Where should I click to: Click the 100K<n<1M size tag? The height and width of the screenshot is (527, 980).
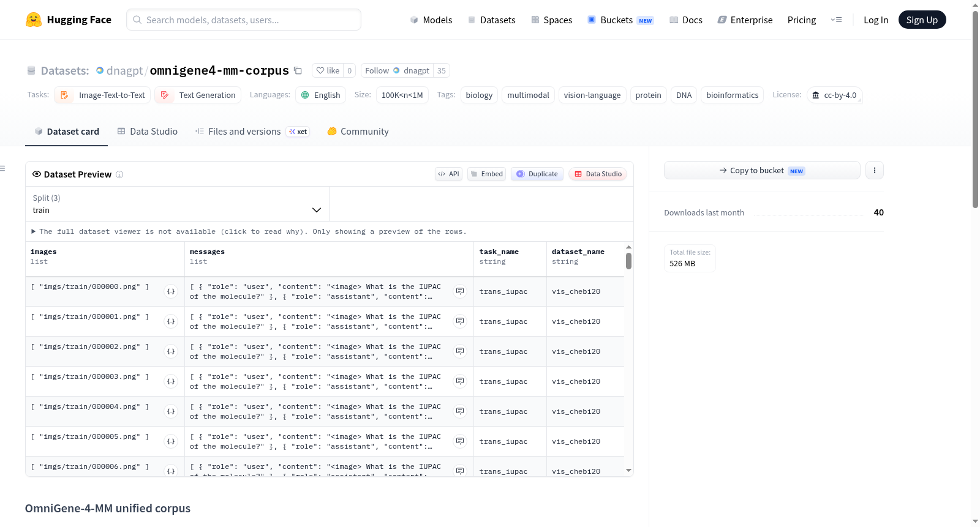pos(402,95)
